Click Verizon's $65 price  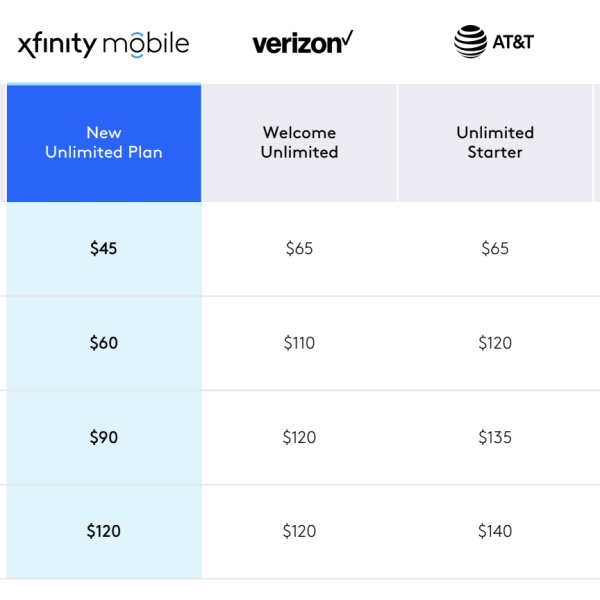coord(299,249)
